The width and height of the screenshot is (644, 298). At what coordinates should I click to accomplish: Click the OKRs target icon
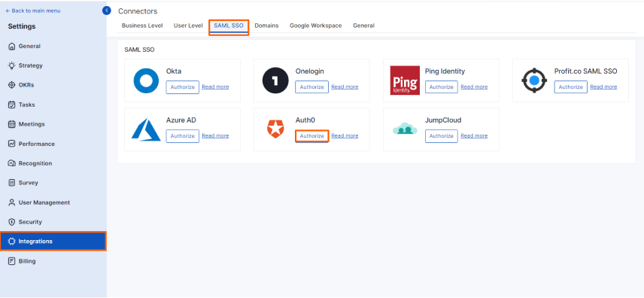coord(11,85)
